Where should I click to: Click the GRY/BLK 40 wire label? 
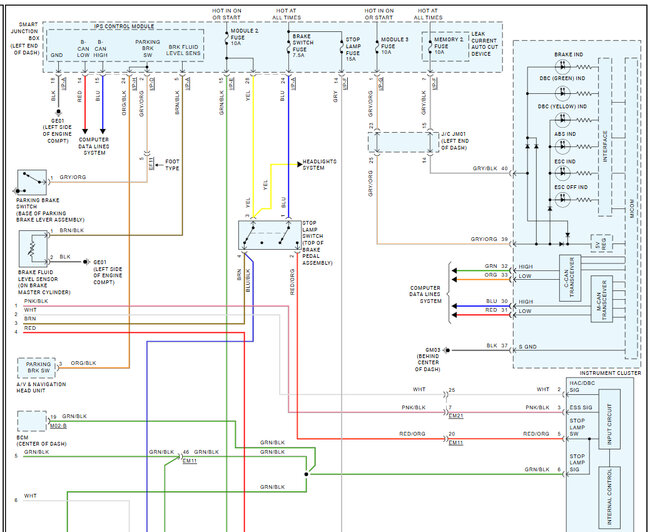pos(490,168)
